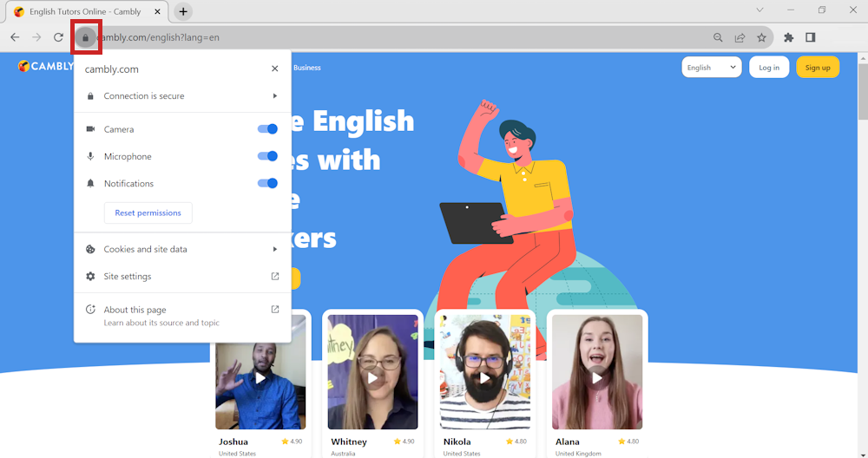Expand Connection is secure details
The image size is (868, 458).
(x=182, y=96)
